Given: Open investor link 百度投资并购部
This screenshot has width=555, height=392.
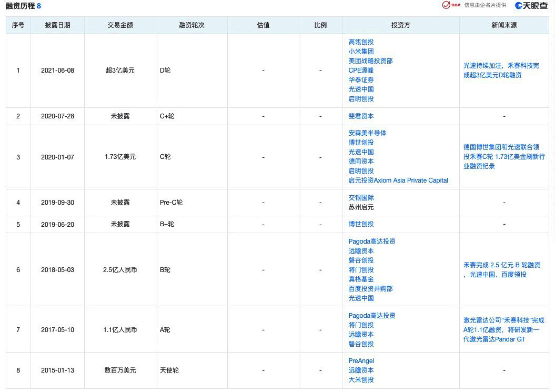Looking at the screenshot, I should pyautogui.click(x=370, y=288).
